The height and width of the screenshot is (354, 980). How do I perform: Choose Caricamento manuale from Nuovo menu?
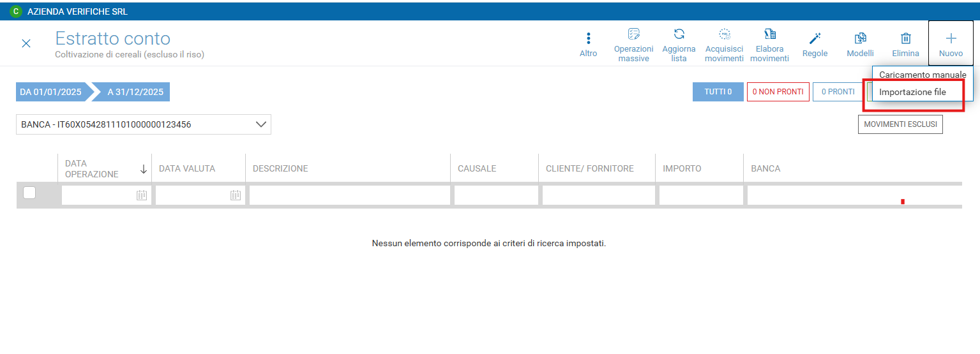(x=923, y=75)
